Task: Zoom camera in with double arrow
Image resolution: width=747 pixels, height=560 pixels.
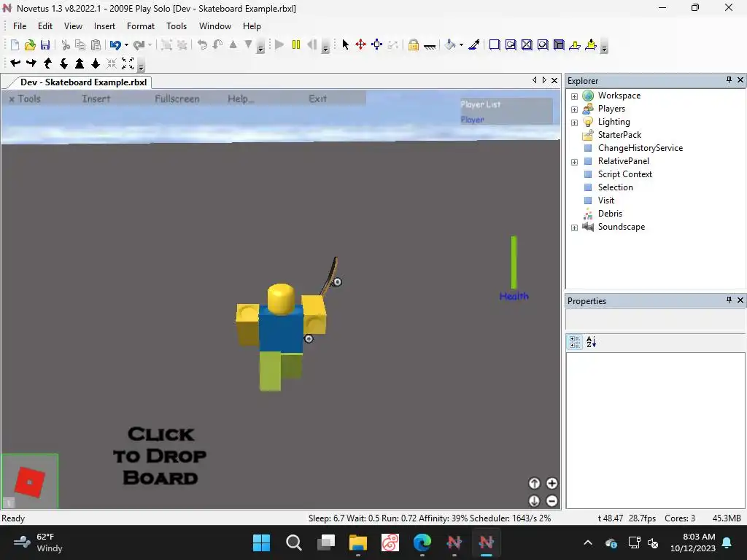Action: coord(80,63)
